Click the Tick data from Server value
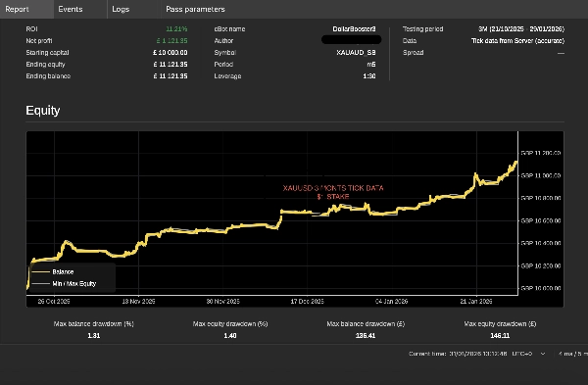This screenshot has height=385, width=588. pyautogui.click(x=517, y=40)
